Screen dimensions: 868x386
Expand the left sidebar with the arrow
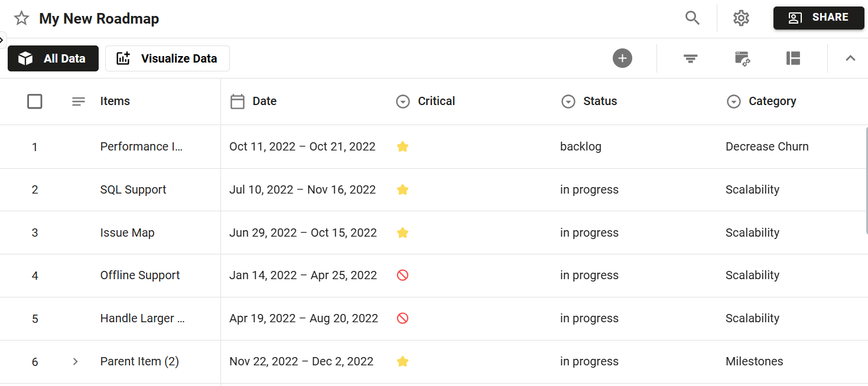[x=2, y=40]
